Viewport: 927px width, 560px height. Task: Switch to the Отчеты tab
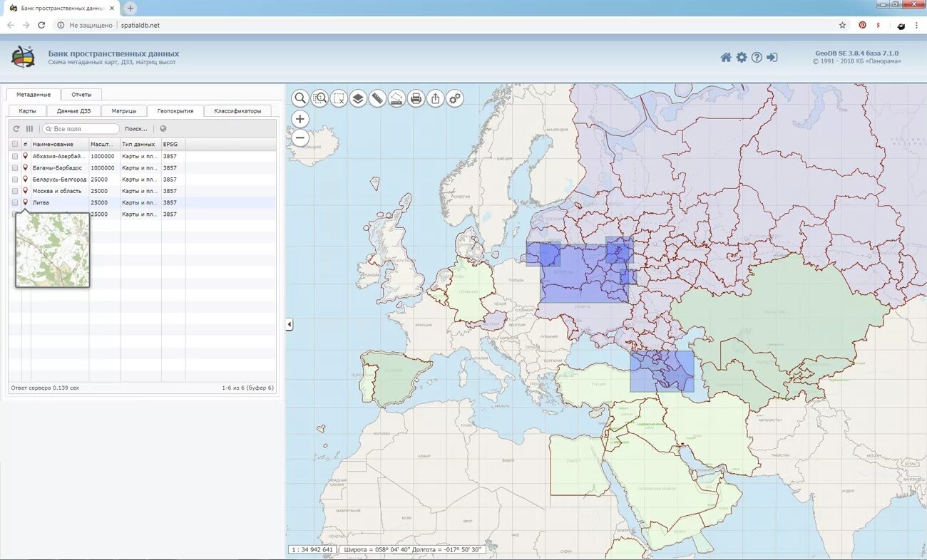[x=81, y=94]
